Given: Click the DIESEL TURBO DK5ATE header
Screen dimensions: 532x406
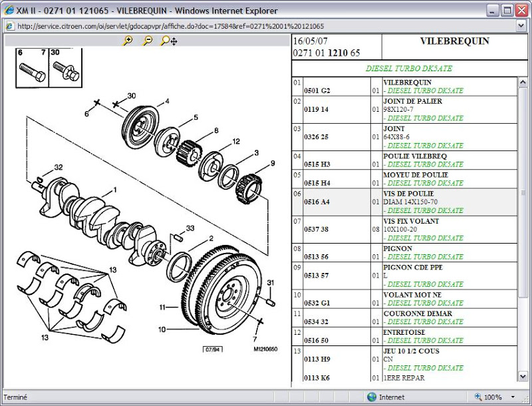Looking at the screenshot, I should 409,69.
